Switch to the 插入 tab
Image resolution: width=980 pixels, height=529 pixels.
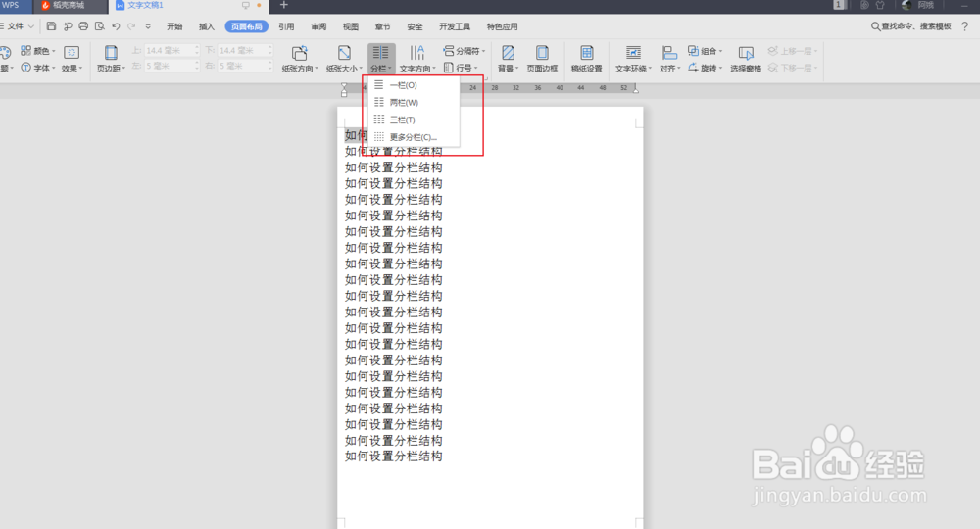point(206,26)
